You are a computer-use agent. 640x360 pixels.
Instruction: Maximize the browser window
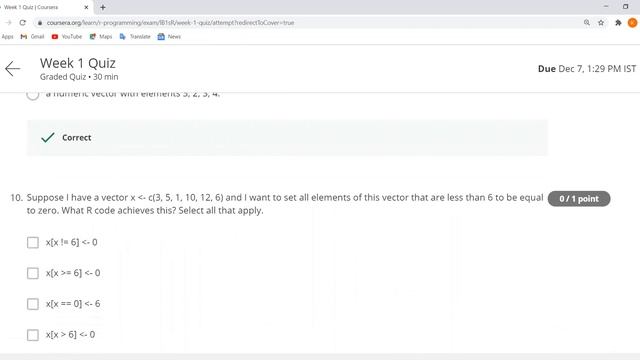625,7
